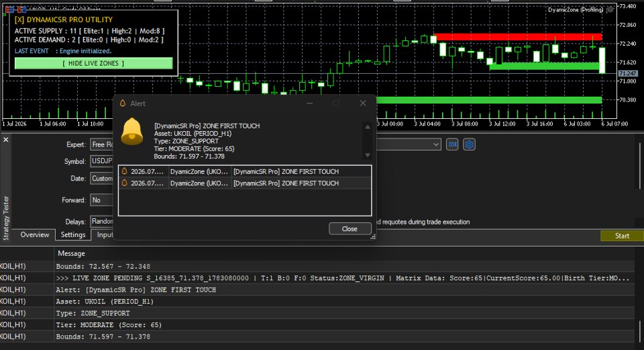
Task: Click ACTIVE SUPPLY count text in utility panel
Action: tap(89, 31)
